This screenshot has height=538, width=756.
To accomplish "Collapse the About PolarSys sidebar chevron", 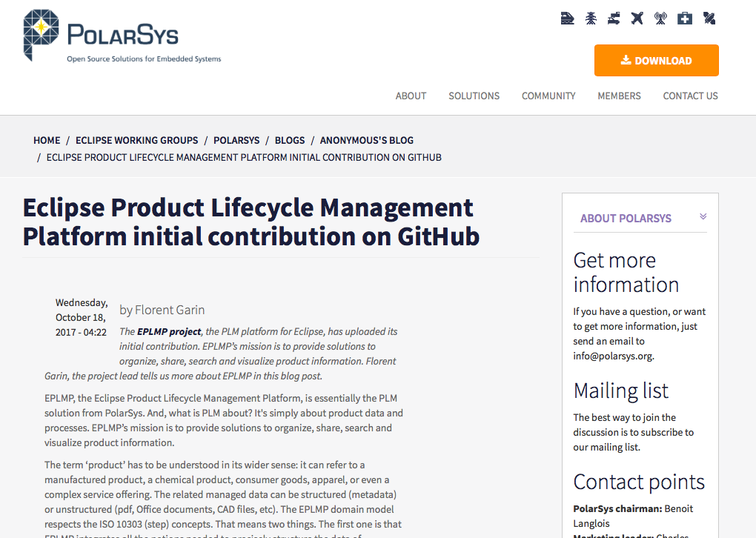I will [x=703, y=217].
